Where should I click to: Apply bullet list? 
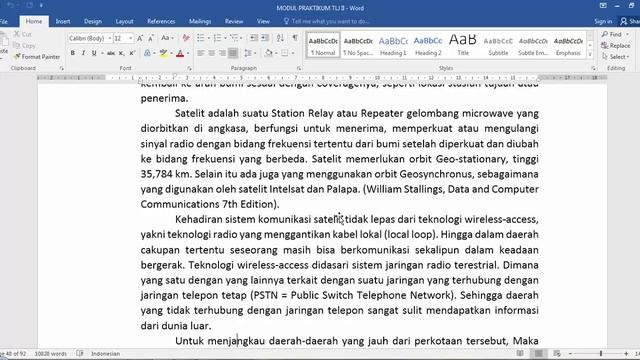pyautogui.click(x=200, y=38)
